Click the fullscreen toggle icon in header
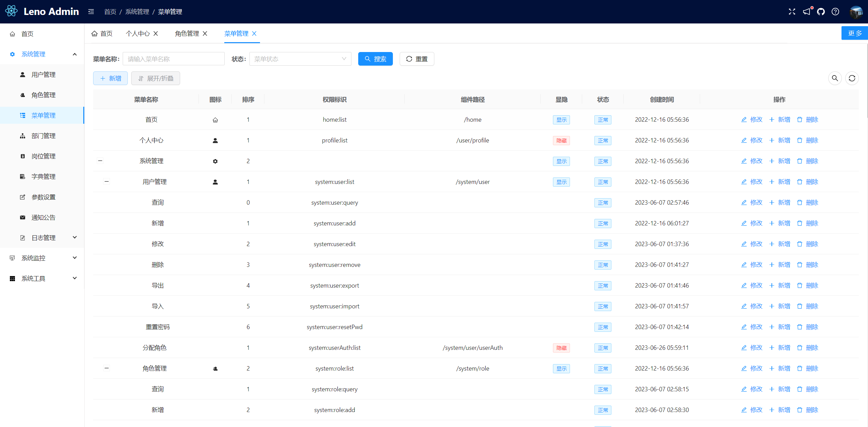 (x=792, y=12)
